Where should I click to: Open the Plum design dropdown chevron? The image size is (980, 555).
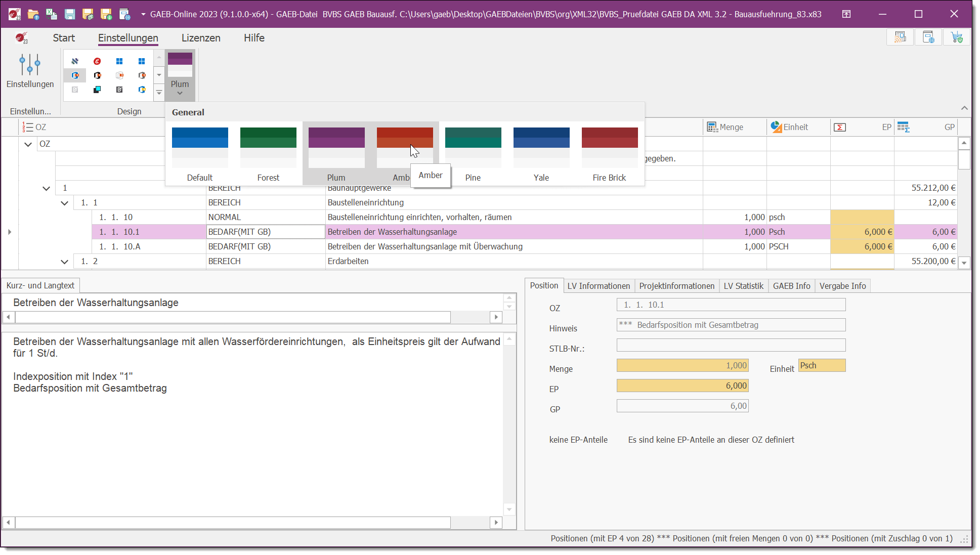(x=180, y=94)
